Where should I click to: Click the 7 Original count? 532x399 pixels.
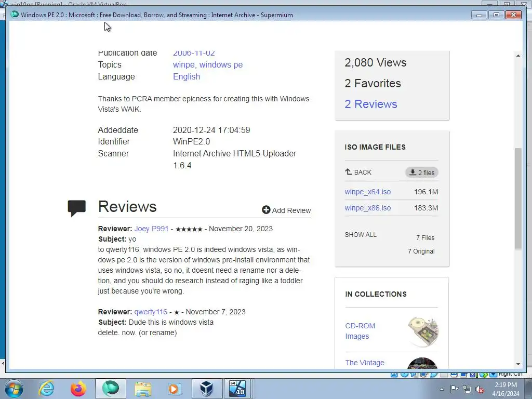coord(421,251)
